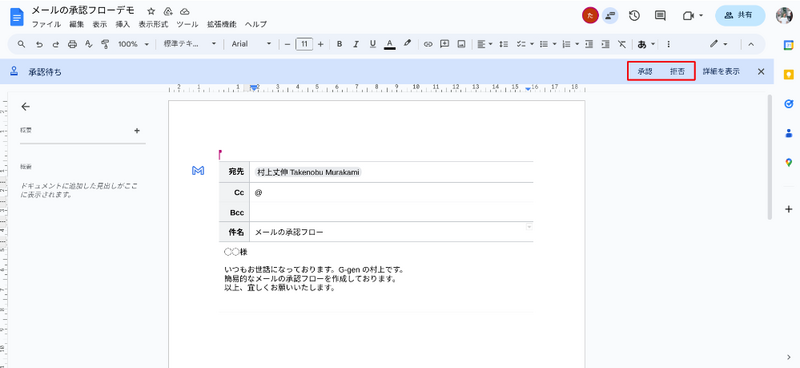
Task: Open the ファイル menu
Action: [x=46, y=24]
